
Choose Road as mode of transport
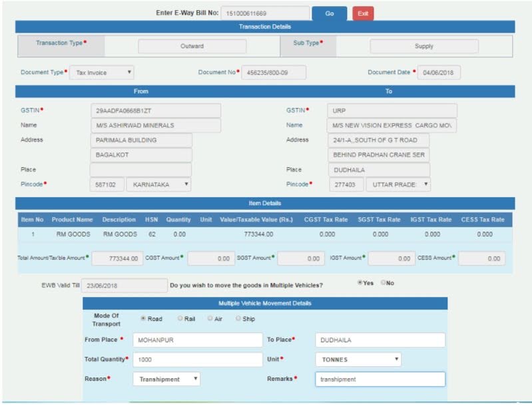pyautogui.click(x=143, y=319)
